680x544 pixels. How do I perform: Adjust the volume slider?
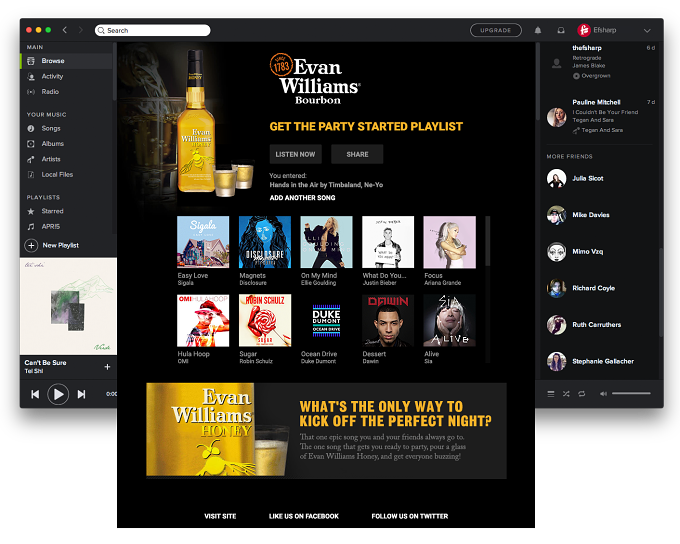631,393
